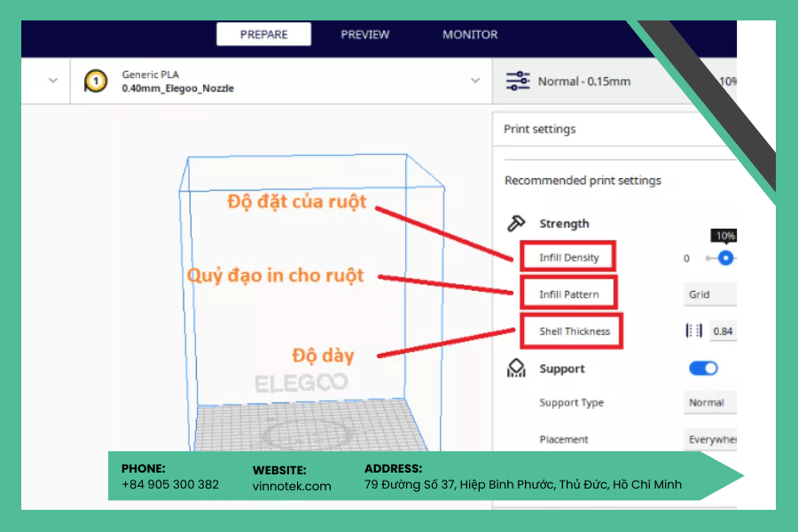Click the Placement label

[564, 440]
